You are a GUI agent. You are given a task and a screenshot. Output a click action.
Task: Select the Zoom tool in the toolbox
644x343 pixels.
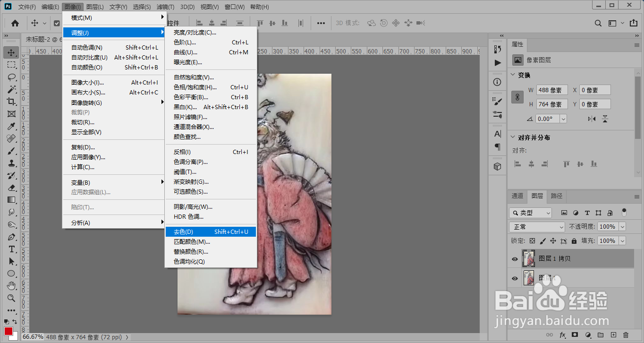(x=11, y=298)
